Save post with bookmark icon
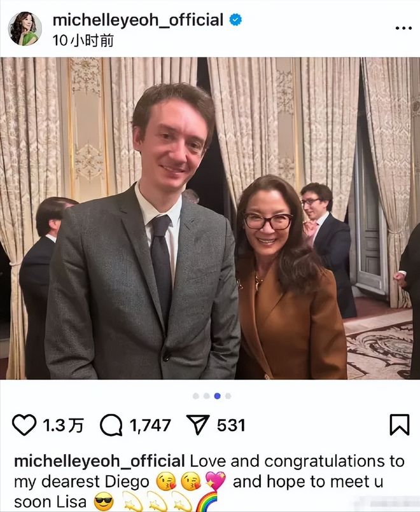Image resolution: width=420 pixels, height=512 pixels. pyautogui.click(x=400, y=425)
